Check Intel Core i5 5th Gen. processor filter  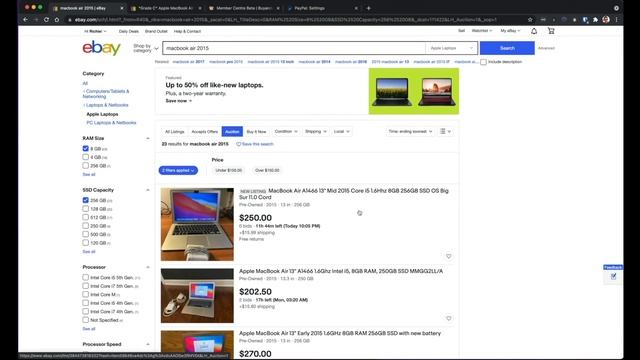point(85,278)
